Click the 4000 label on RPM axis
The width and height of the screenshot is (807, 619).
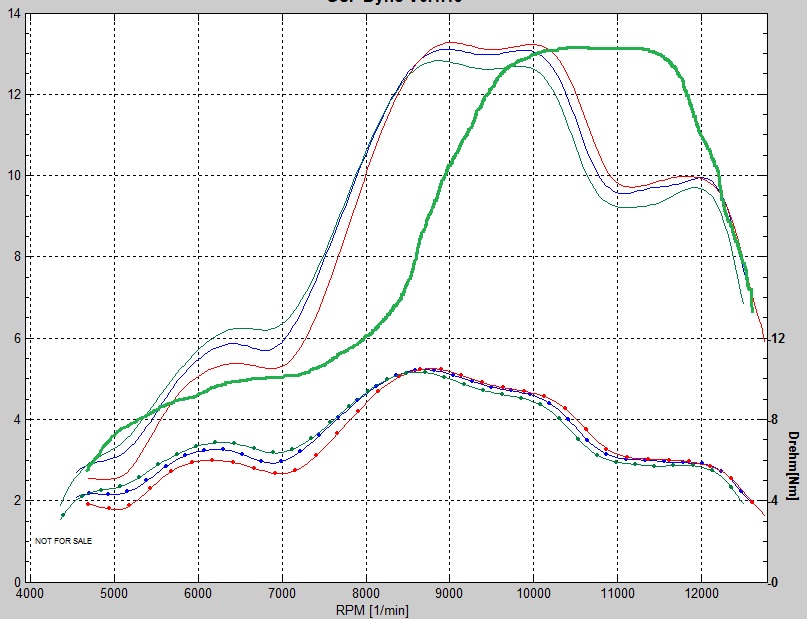pos(31,592)
